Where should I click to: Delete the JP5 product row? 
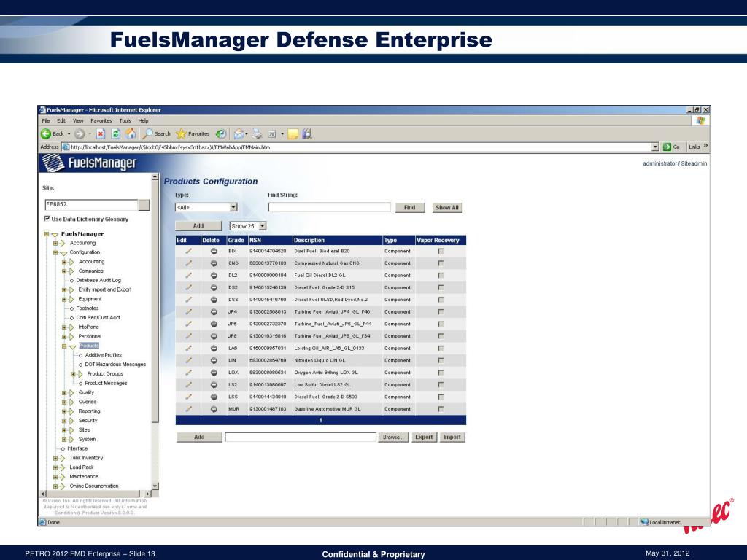pos(214,324)
